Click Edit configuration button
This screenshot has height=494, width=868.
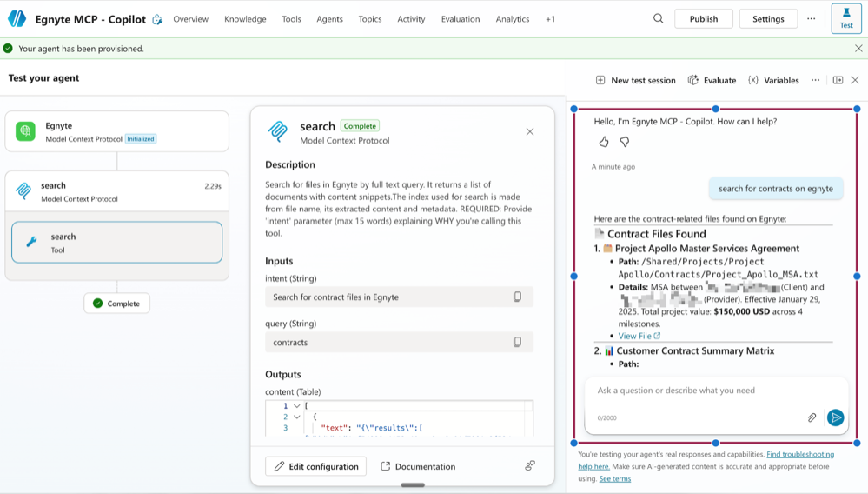coord(315,466)
